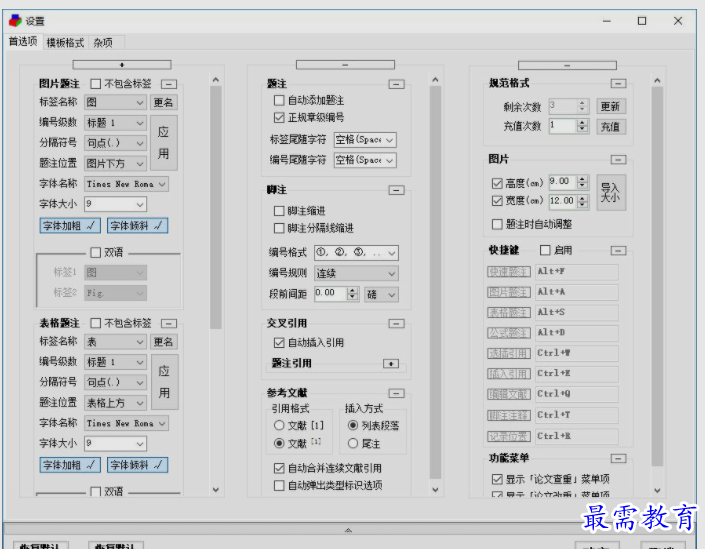Toggle 字体加粗 for 表格题注
Screen dimensions: 705x549
click(70, 465)
